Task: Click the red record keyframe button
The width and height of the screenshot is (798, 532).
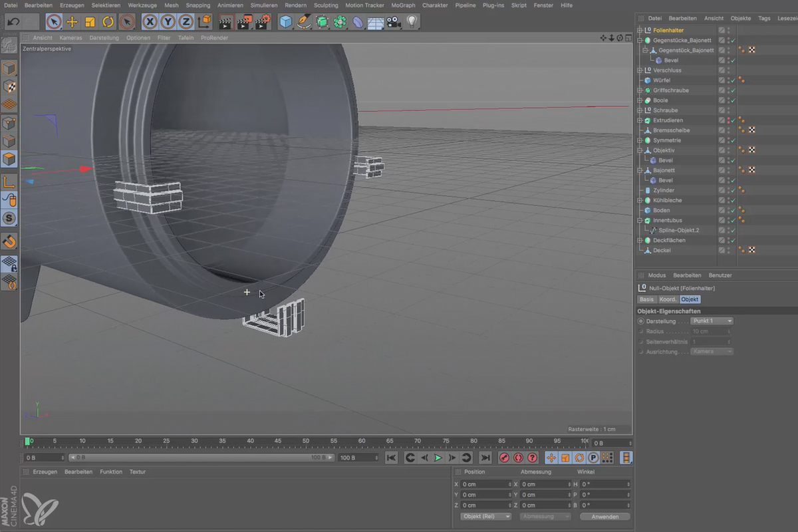Action: [504, 458]
